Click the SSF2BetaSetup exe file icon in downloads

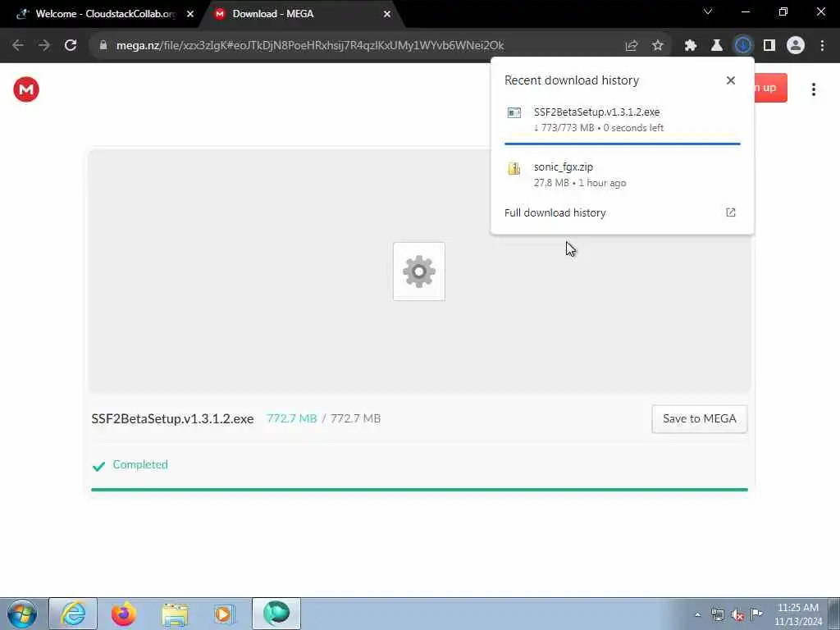pos(514,112)
